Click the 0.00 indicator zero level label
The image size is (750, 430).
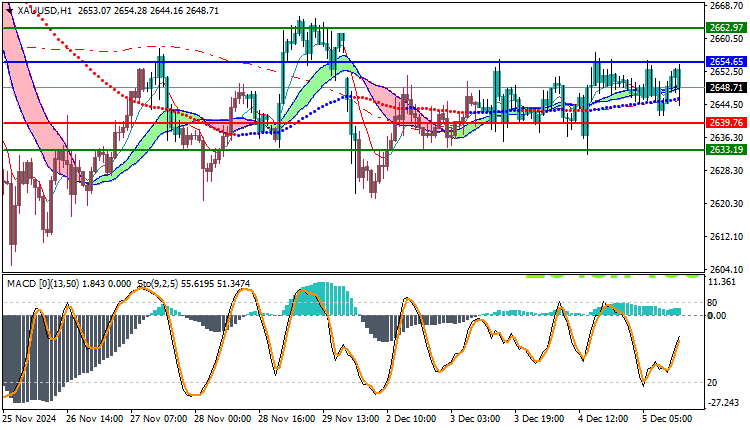tap(717, 316)
